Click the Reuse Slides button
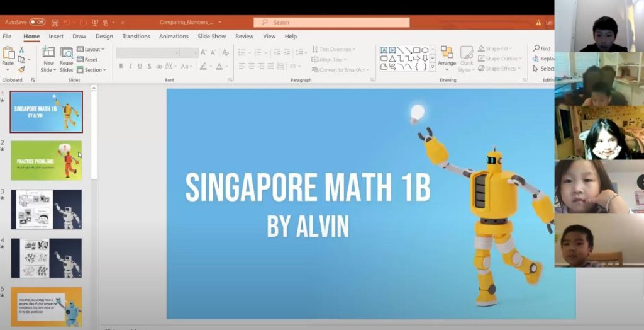644x330 pixels. (66, 59)
